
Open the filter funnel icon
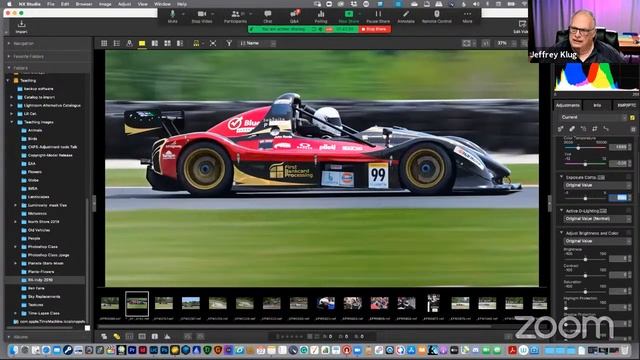coord(229,43)
